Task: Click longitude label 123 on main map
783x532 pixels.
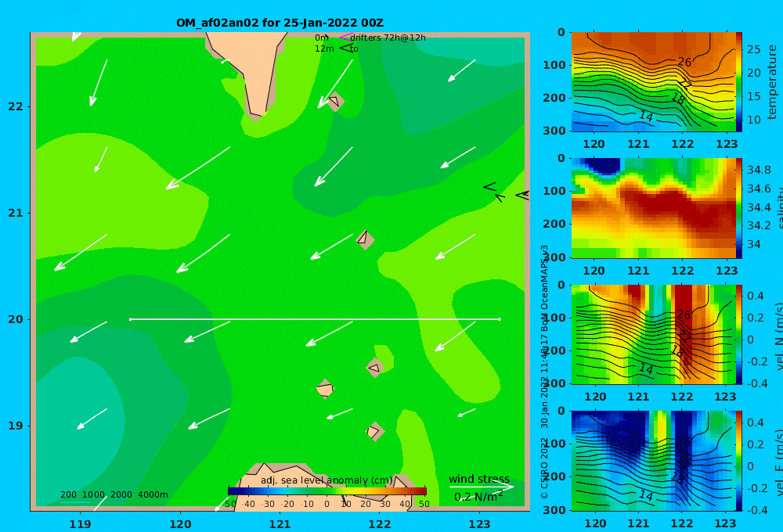Action: (479, 524)
